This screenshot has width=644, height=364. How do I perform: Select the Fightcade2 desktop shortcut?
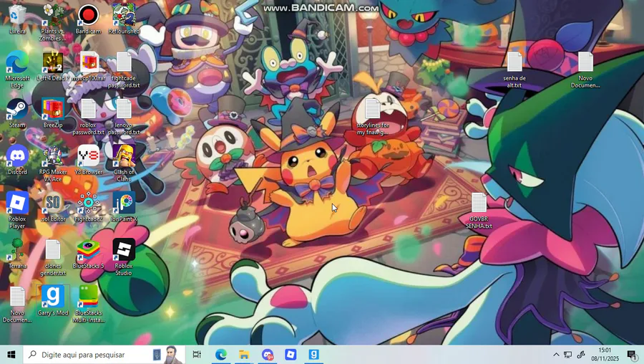[88, 207]
